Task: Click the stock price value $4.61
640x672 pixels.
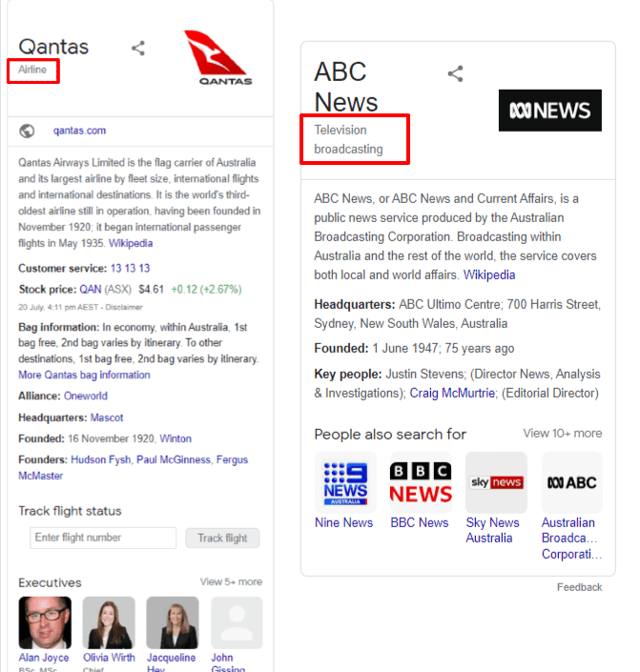Action: click(151, 289)
